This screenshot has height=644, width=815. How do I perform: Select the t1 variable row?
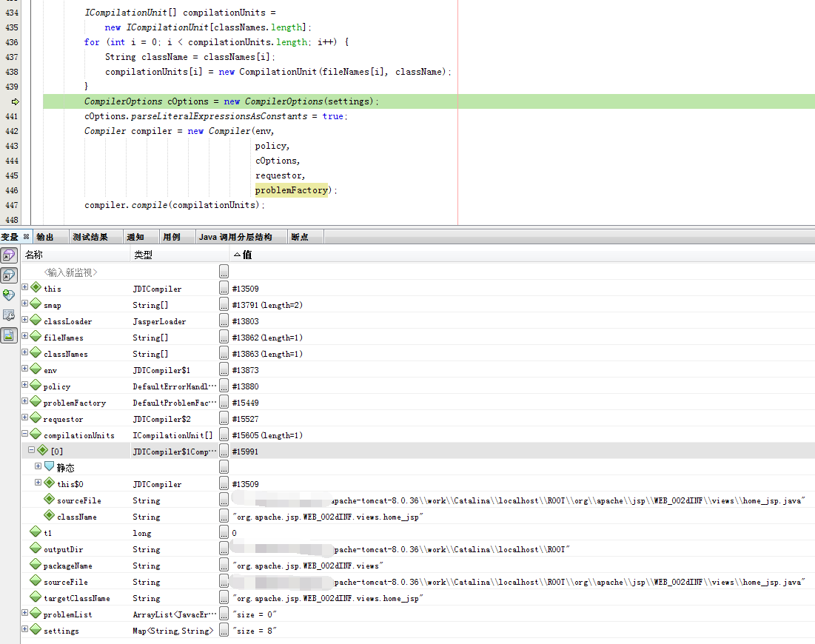click(418, 533)
